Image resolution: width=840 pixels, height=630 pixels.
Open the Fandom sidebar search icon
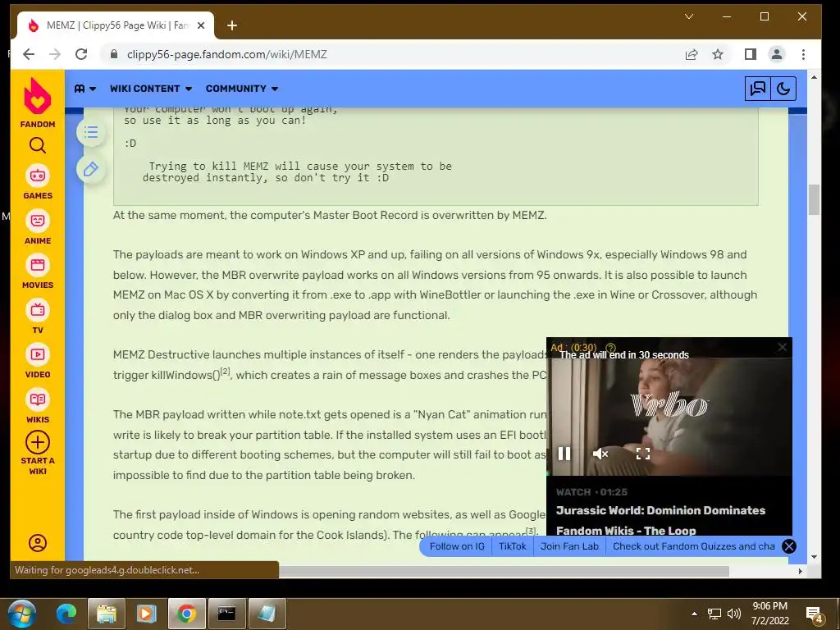38,145
